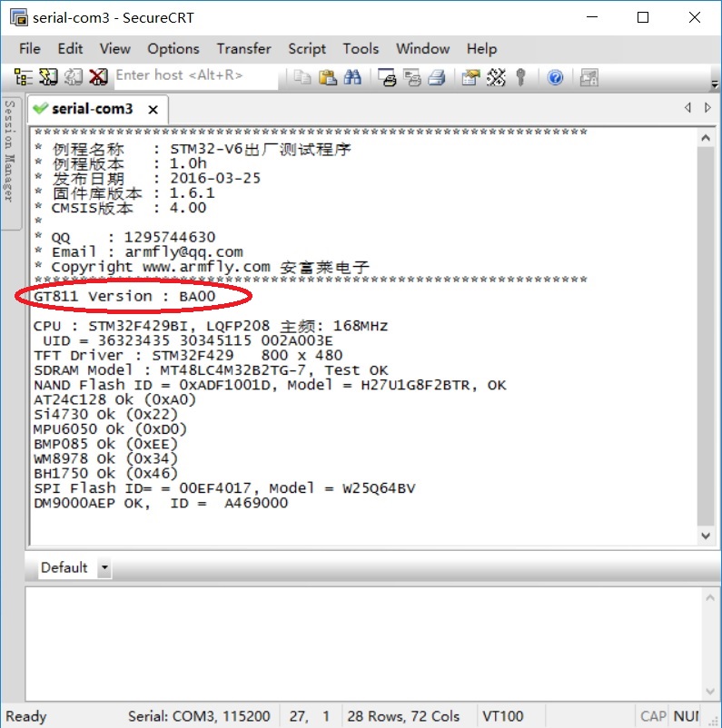Open the Tools menu
The image size is (722, 728).
[x=361, y=49]
